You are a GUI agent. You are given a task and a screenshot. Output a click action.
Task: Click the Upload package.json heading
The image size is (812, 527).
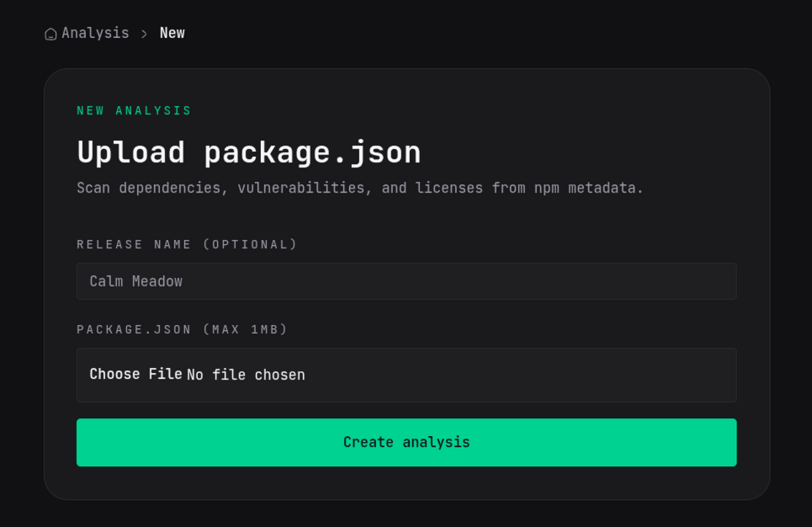(x=248, y=152)
